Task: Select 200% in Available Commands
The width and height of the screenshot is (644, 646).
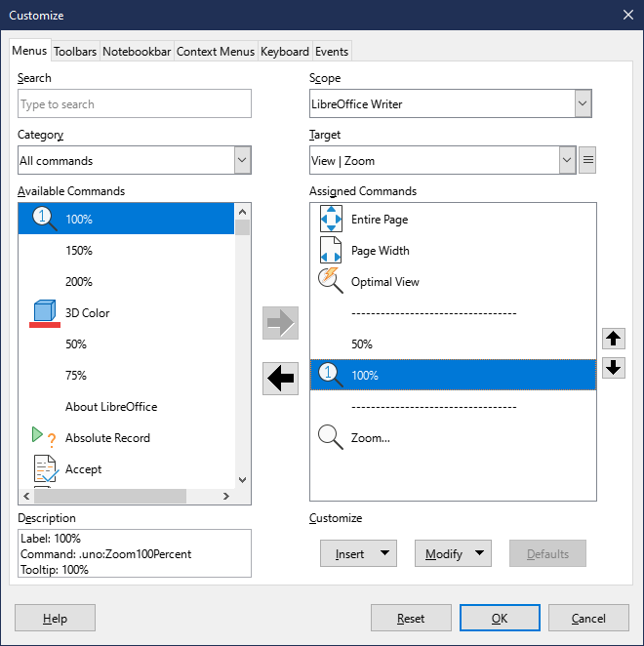Action: 126,281
